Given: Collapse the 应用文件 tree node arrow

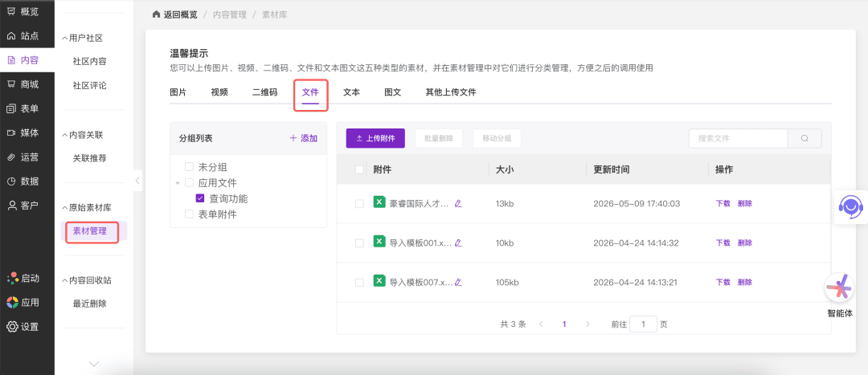Looking at the screenshot, I should [178, 183].
